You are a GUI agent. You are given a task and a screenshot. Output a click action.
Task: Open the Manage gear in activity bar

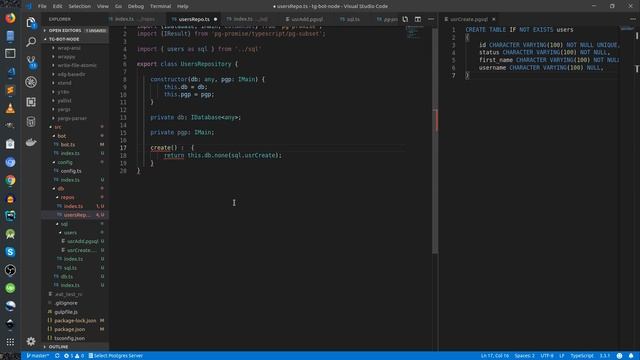[31, 341]
